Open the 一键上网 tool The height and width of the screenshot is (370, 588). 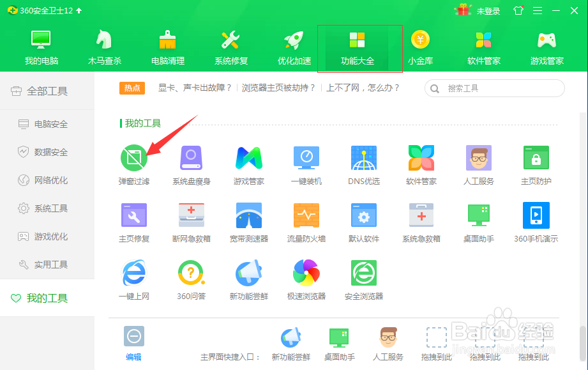click(x=134, y=279)
